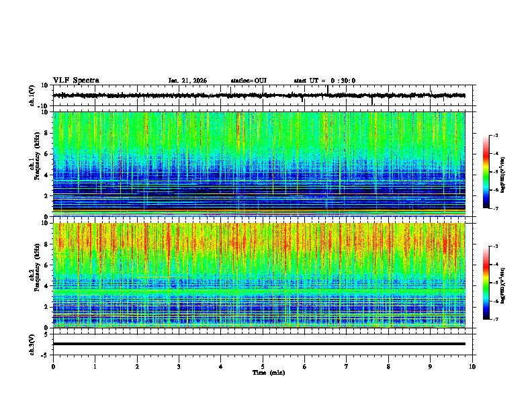Click the "4" kHz tick on ch.2 spectrogram

(46, 286)
